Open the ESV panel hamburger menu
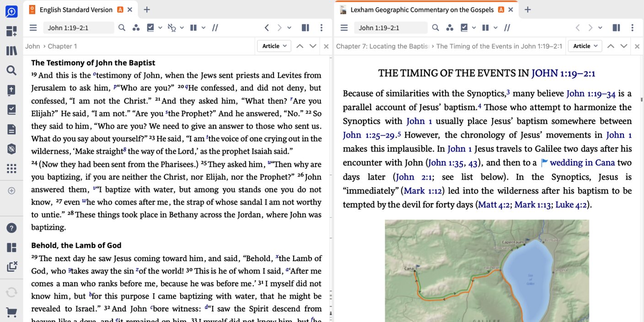Screen dimensions: 644x322 (33, 28)
